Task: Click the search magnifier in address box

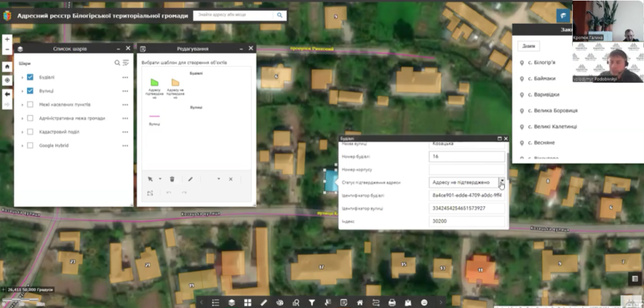Action: [x=279, y=15]
